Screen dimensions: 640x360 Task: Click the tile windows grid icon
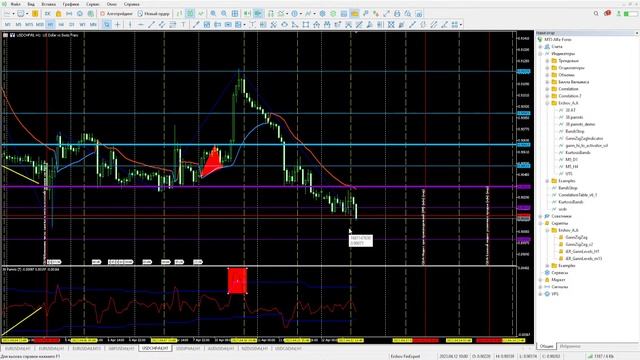coord(235,13)
